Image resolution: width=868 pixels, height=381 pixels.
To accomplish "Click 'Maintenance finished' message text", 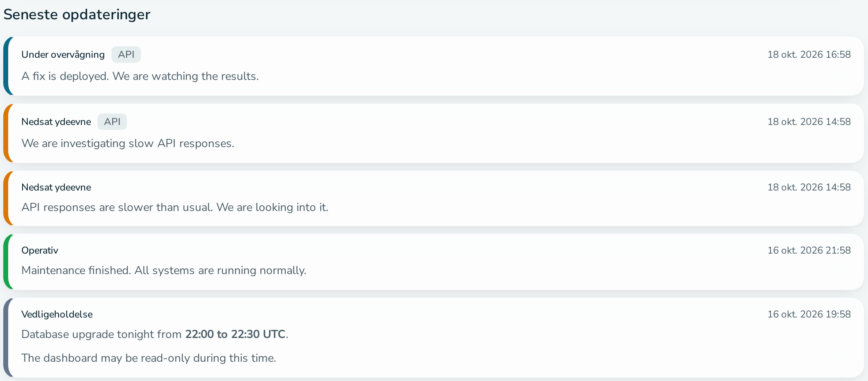I will pos(76,270).
